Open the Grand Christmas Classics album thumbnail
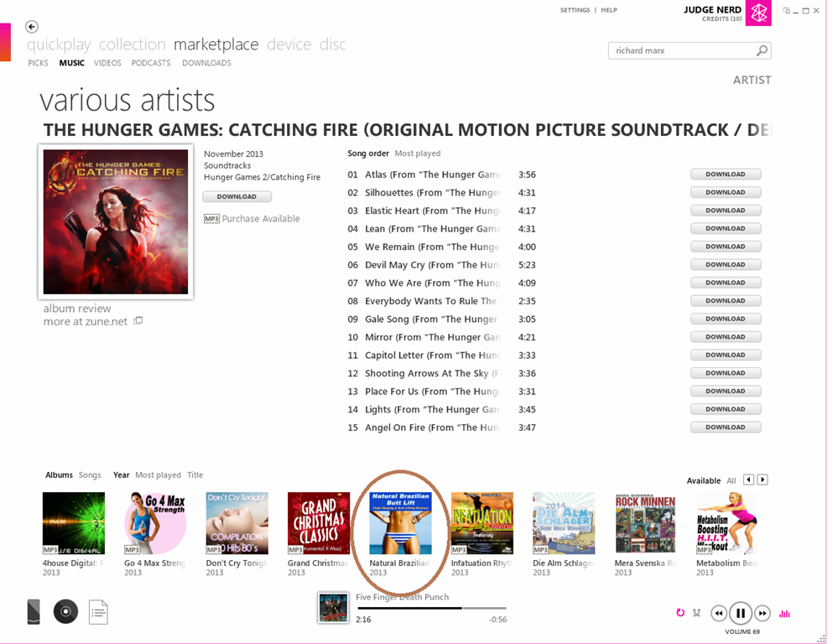Viewport: 833px width, 644px height. pyautogui.click(x=319, y=523)
